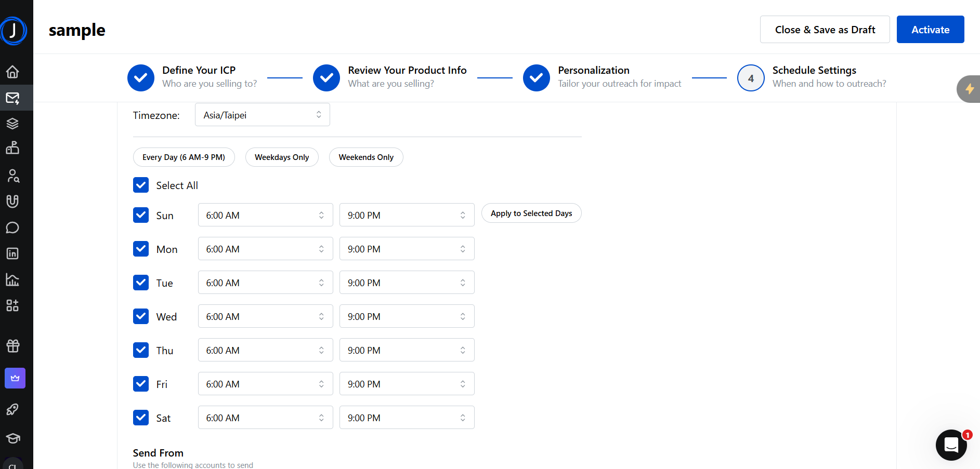Screen dimensions: 980x469
Task: Click the Apply to Selected Days button
Action: point(531,213)
